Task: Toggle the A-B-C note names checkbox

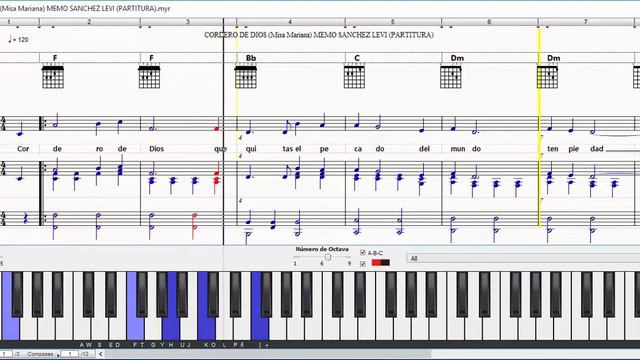Action: point(362,253)
